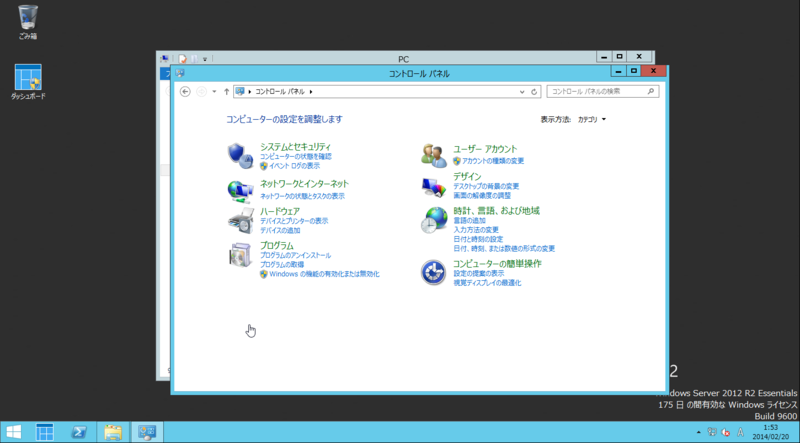Open the コンピューターの簡単操作 icon

click(434, 272)
